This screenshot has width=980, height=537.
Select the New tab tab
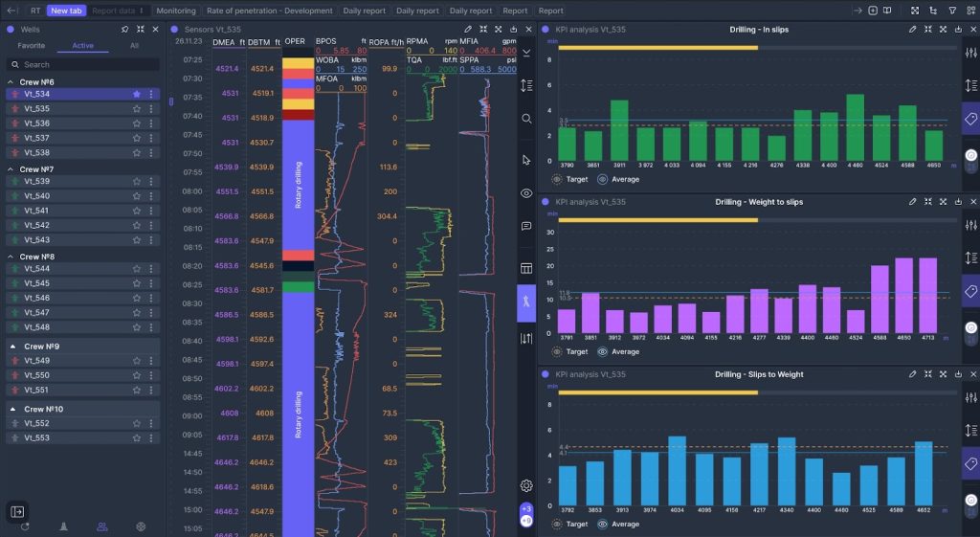(66, 11)
